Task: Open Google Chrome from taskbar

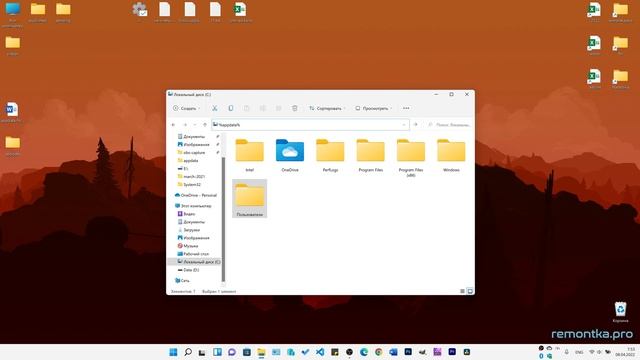Action: coord(379,352)
